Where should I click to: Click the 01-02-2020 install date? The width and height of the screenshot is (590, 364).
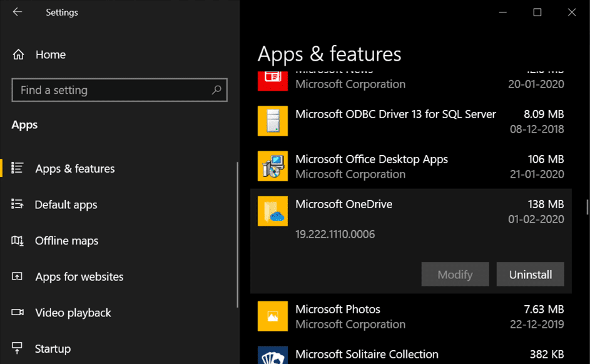[536, 220]
